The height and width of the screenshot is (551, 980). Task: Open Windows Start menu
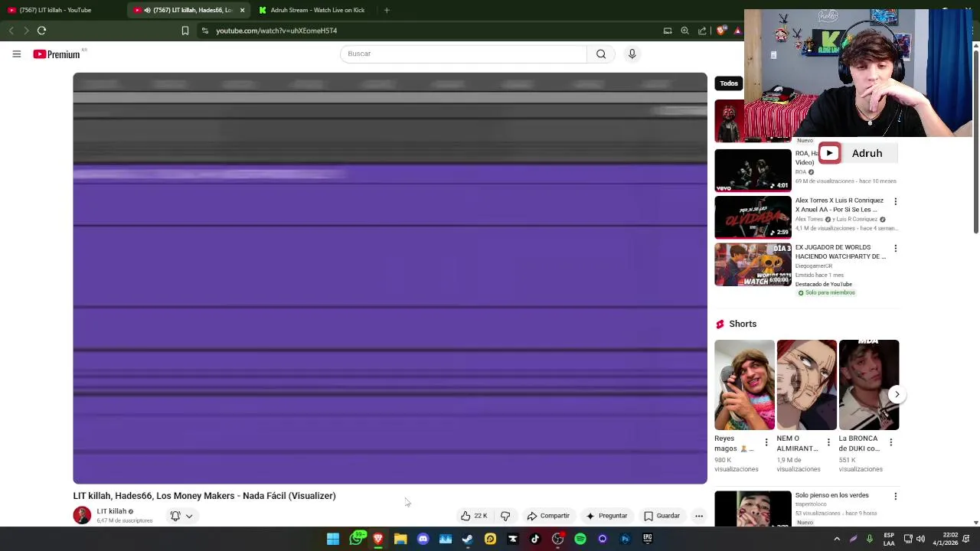(333, 539)
